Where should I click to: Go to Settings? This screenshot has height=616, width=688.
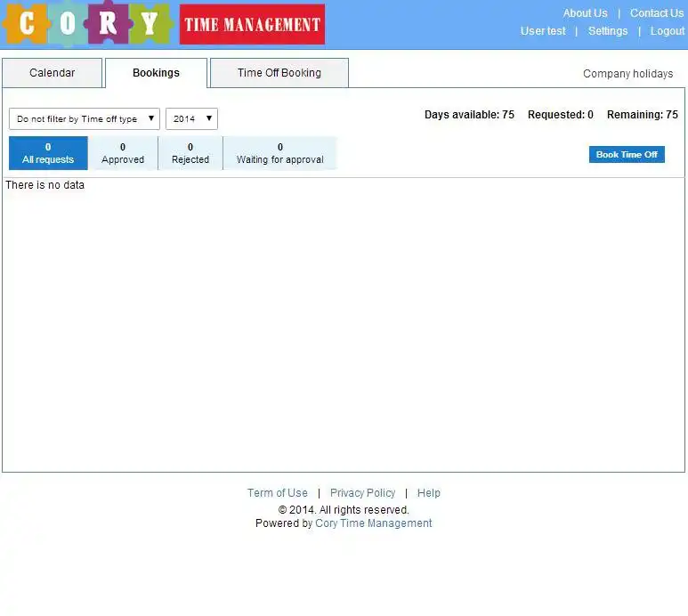pyautogui.click(x=608, y=31)
